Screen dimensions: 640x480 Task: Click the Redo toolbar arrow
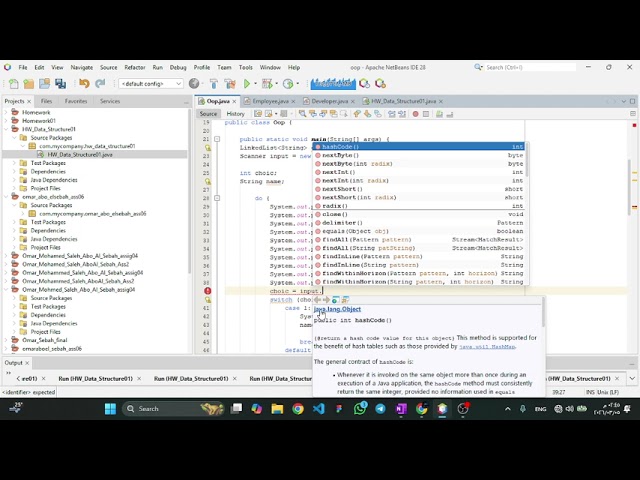(100, 84)
